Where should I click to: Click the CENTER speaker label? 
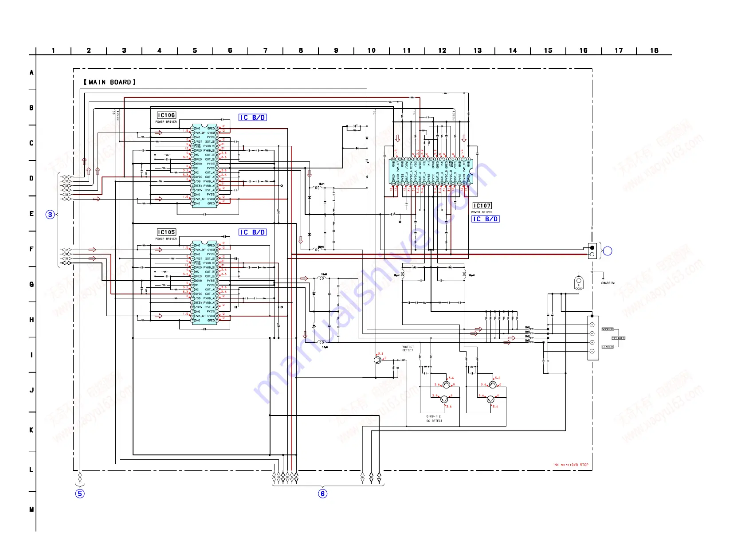608,347
